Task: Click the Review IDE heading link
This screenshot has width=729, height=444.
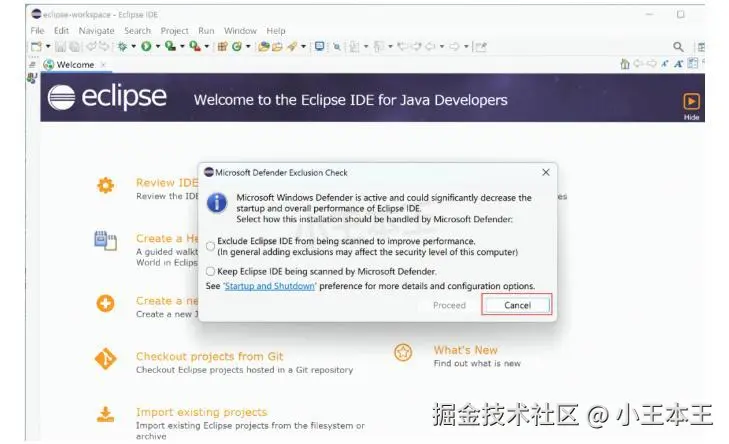Action: tap(167, 183)
